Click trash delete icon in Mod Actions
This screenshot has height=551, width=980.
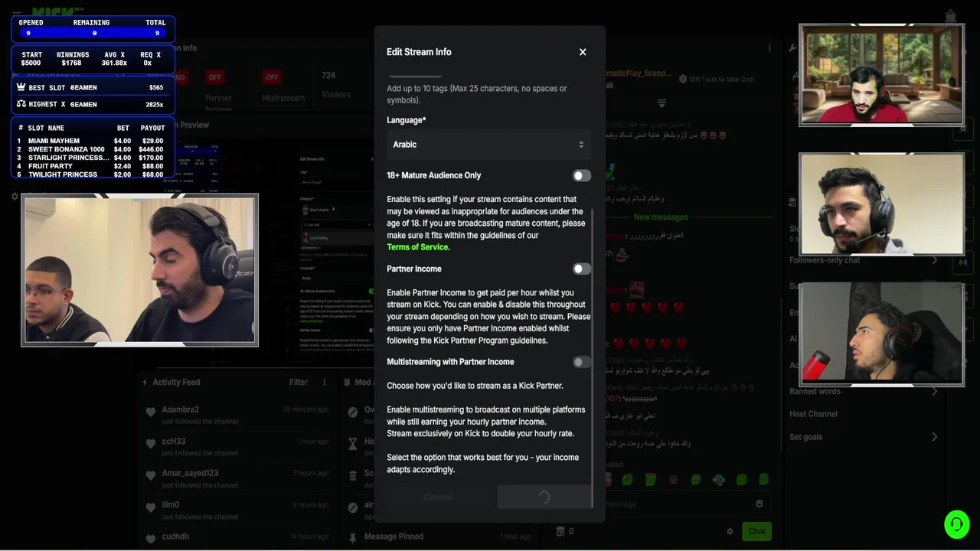[x=353, y=475]
